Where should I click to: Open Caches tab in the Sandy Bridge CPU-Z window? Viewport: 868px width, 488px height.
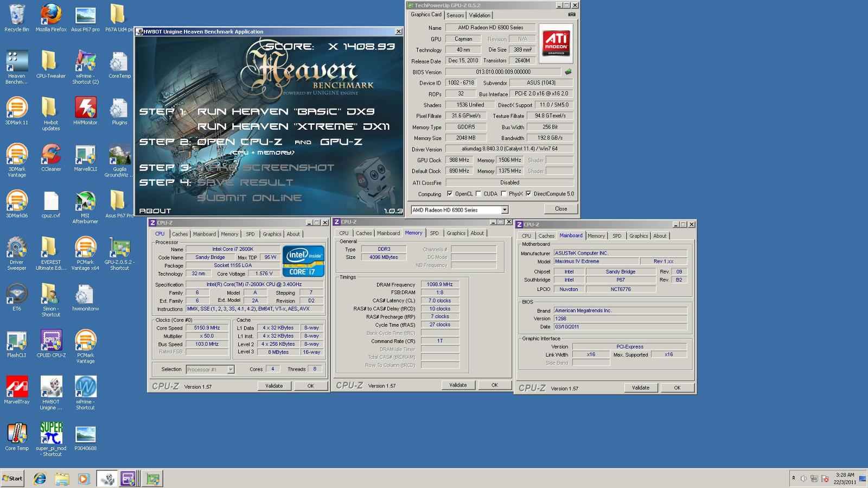(180, 234)
